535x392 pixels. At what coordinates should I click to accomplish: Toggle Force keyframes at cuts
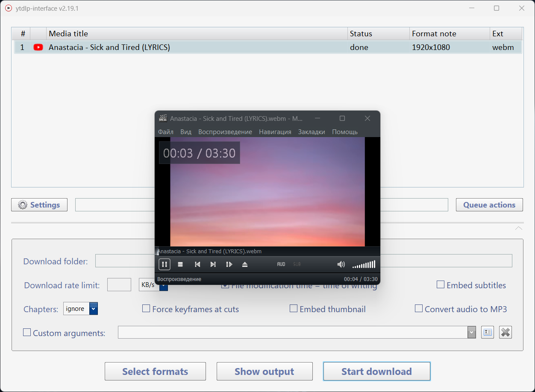tap(146, 308)
